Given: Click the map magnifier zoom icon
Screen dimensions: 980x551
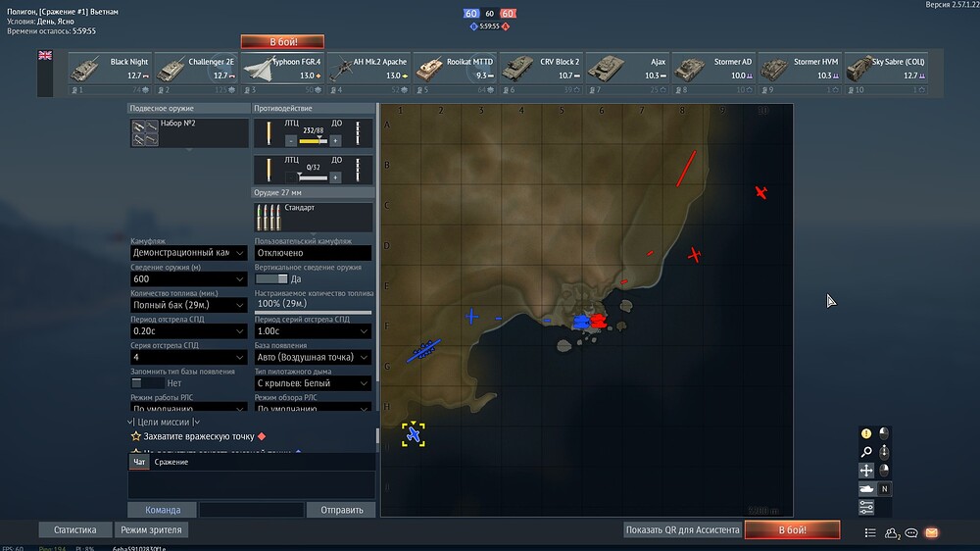Looking at the screenshot, I should point(866,452).
